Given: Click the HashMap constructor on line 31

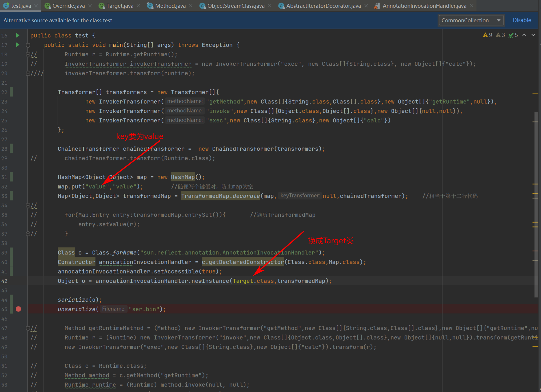Looking at the screenshot, I should [x=183, y=177].
